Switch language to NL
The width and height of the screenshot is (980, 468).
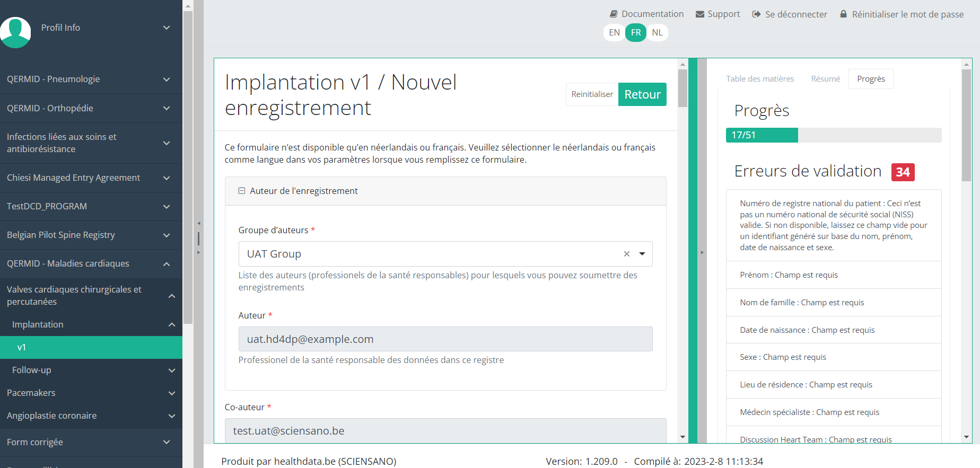click(657, 32)
